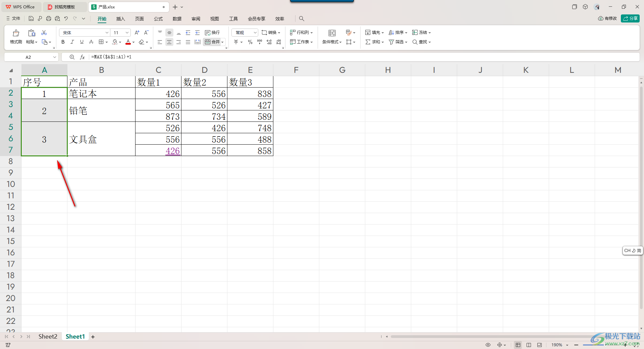Toggle vertical Middle alignment

(x=169, y=33)
